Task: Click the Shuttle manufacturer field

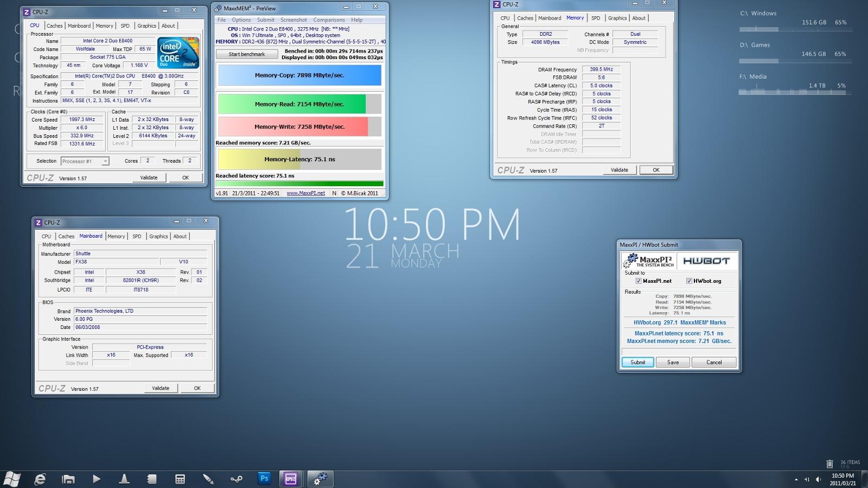Action: click(141, 253)
